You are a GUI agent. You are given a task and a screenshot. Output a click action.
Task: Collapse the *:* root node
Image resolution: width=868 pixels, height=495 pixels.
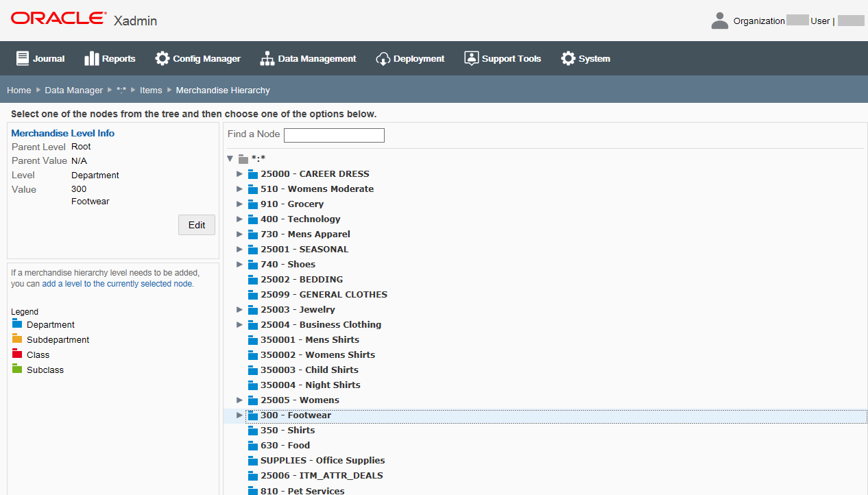pos(230,158)
